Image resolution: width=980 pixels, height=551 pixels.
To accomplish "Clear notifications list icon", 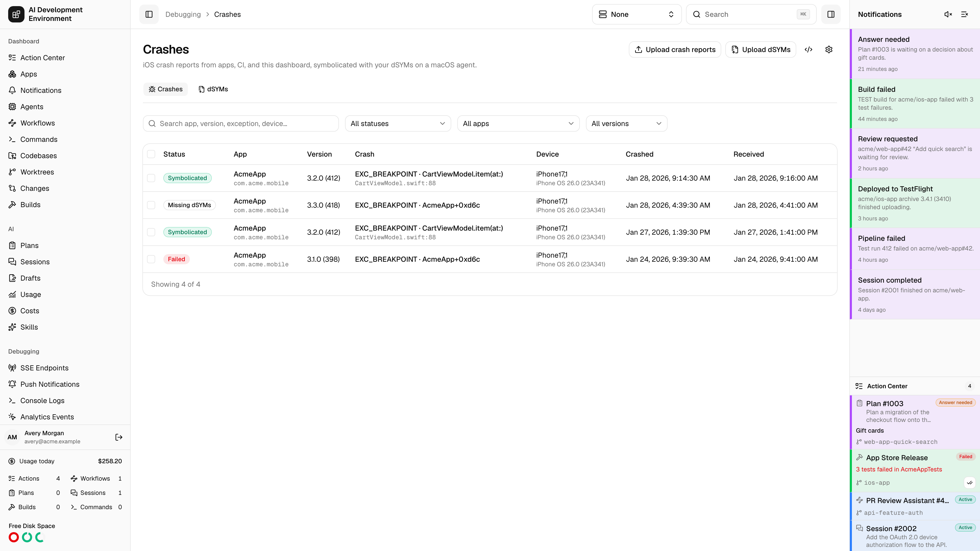I will click(x=964, y=14).
